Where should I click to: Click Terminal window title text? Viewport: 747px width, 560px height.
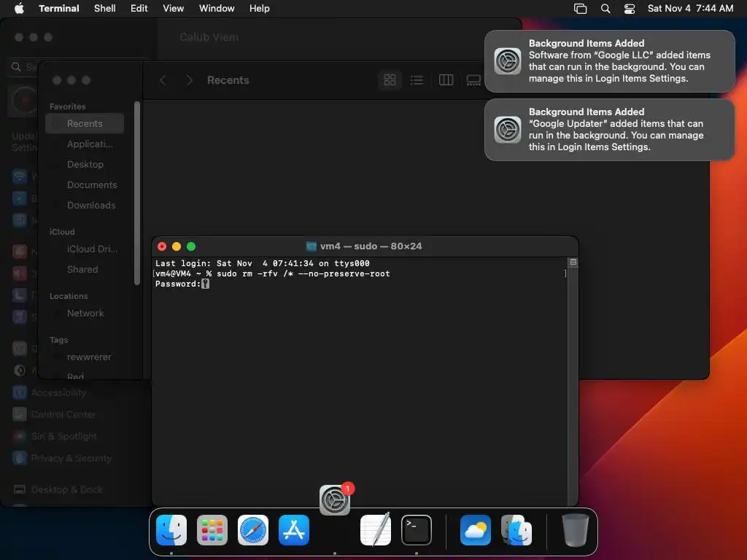[371, 246]
